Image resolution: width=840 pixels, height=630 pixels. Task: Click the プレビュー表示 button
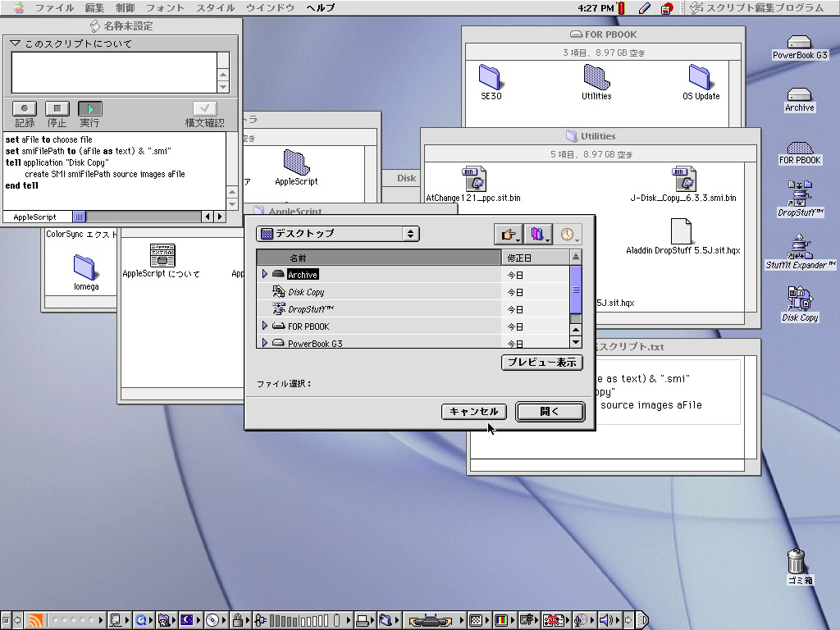coord(541,362)
